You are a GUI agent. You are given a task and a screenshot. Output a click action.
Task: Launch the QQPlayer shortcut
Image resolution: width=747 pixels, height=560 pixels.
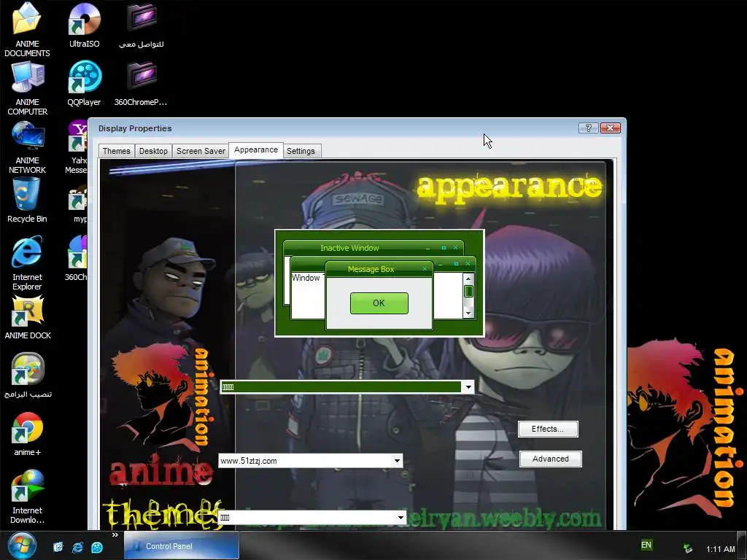[85, 83]
